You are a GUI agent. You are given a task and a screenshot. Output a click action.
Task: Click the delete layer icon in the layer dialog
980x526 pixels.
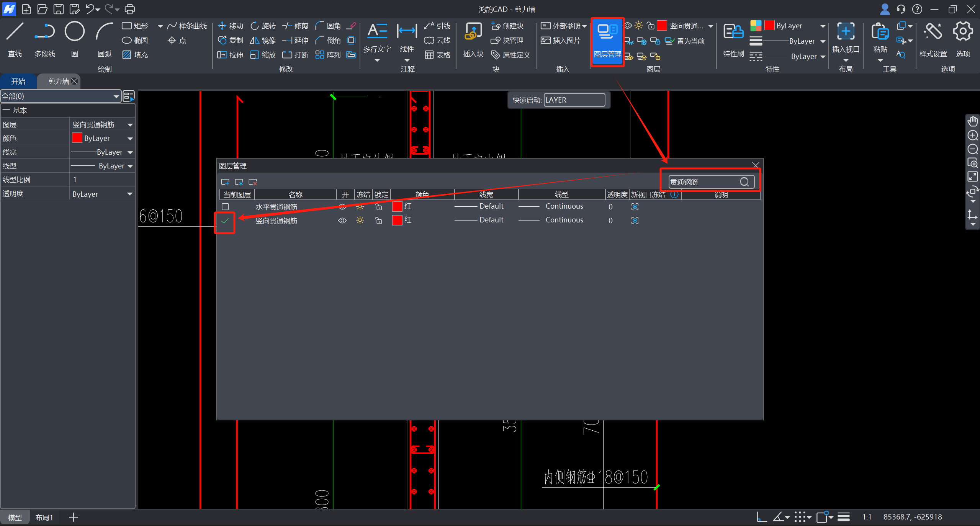pos(253,182)
